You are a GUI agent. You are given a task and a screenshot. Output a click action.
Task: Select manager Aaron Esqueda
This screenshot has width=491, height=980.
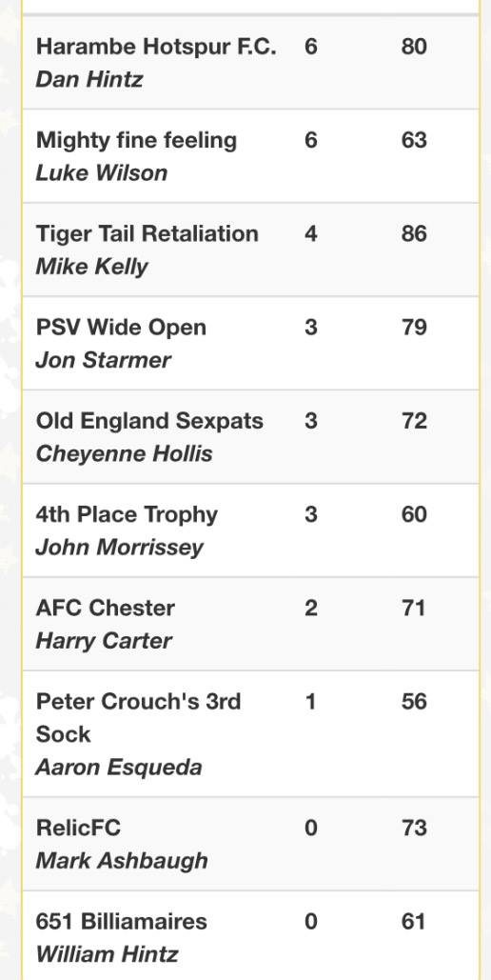[119, 768]
